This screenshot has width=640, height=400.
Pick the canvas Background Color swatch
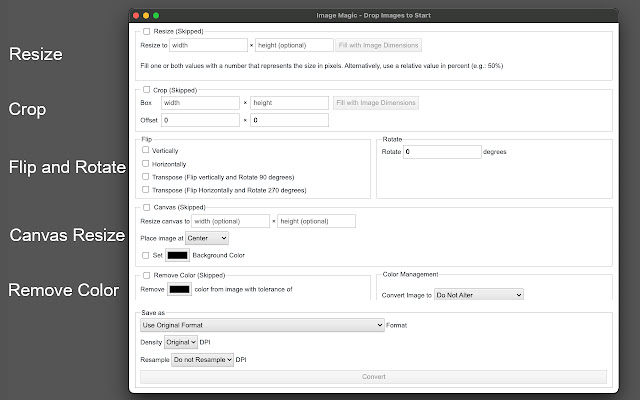(164, 256)
